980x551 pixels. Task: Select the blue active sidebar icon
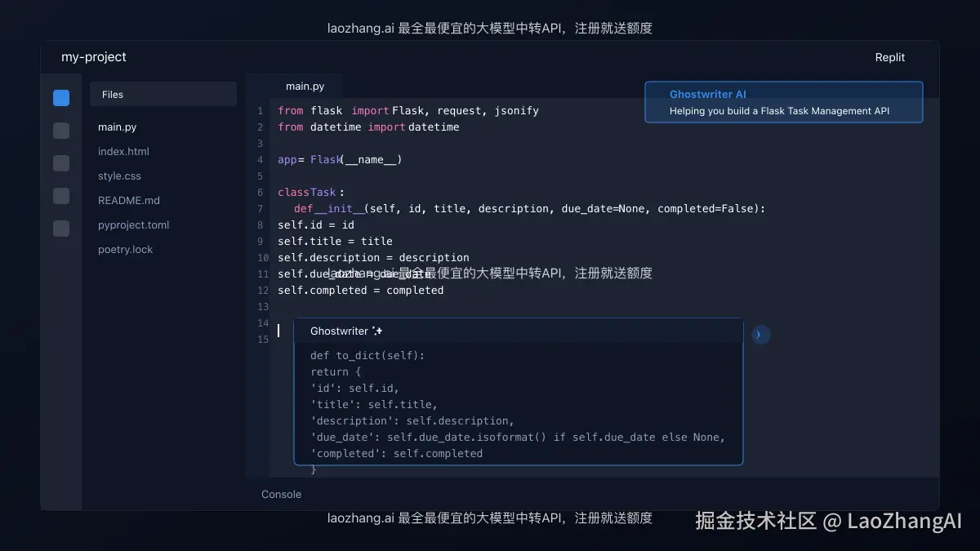pos(61,98)
